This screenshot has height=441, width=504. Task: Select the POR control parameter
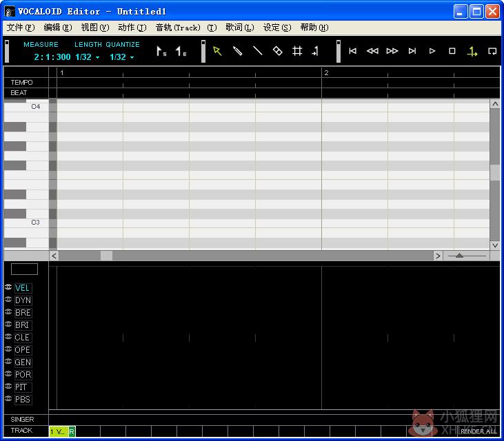click(23, 375)
